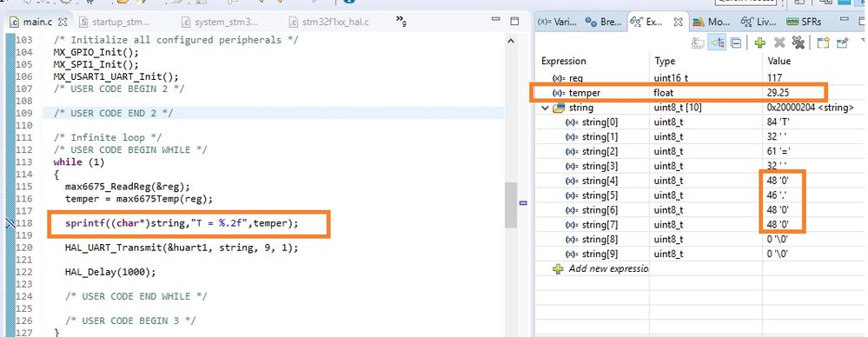Click max6675_ReadReg(&reg) line

[x=128, y=187]
